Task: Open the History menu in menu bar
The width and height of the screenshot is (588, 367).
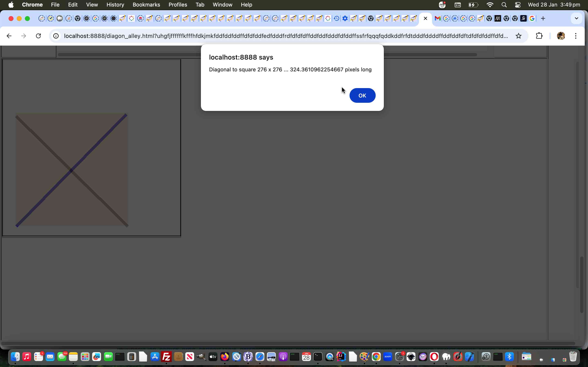Action: pos(115,5)
